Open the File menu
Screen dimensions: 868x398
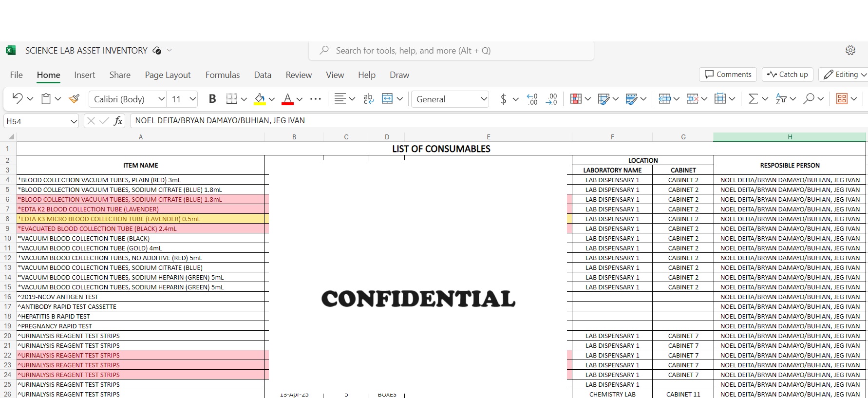(x=17, y=75)
